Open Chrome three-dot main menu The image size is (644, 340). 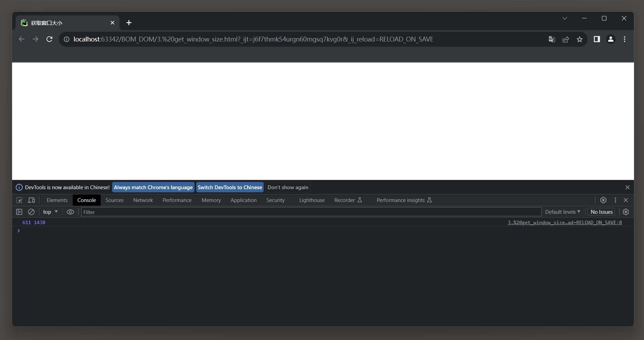tap(625, 39)
